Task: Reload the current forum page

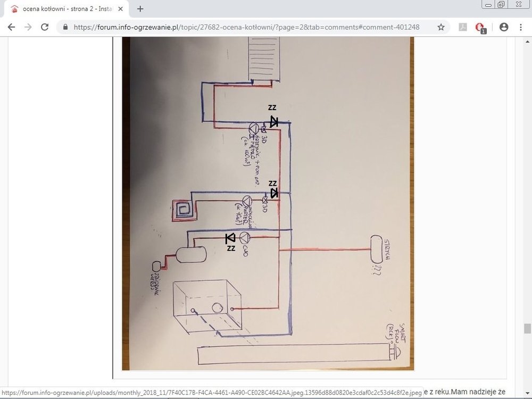Action: pyautogui.click(x=45, y=27)
